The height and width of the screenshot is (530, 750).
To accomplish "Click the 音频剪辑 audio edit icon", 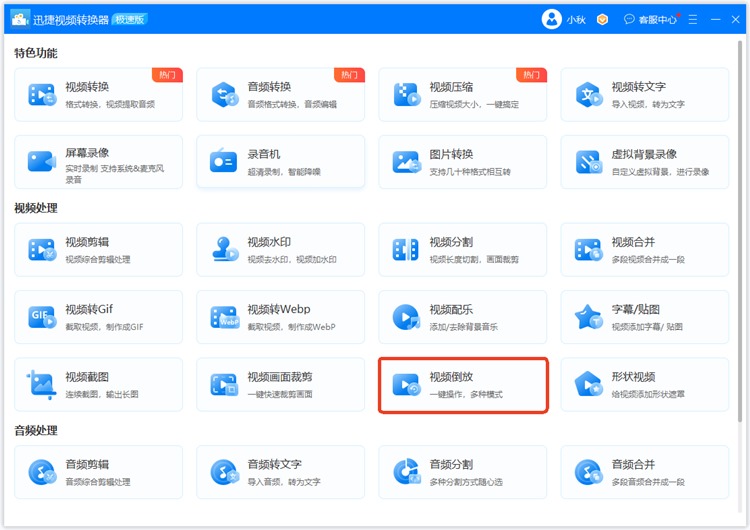I will click(43, 472).
